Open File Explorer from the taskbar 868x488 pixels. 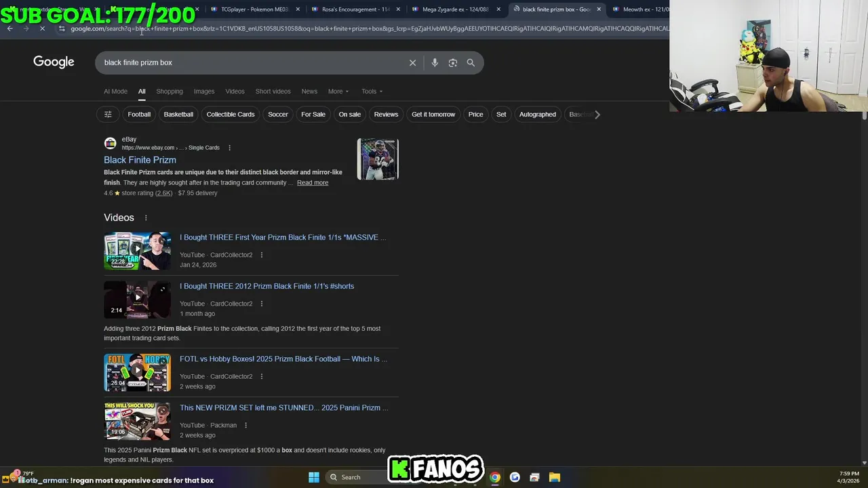(x=554, y=477)
